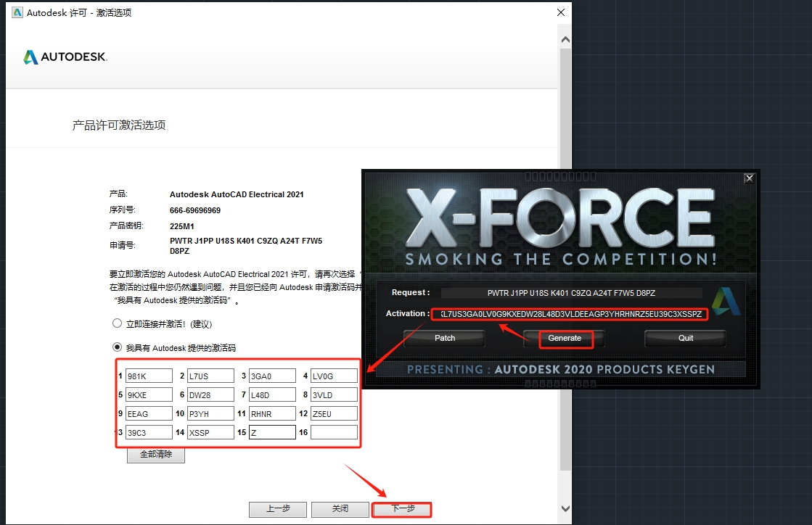Click the Autodesk title bar app icon
This screenshot has width=812, height=525.
pos(16,12)
